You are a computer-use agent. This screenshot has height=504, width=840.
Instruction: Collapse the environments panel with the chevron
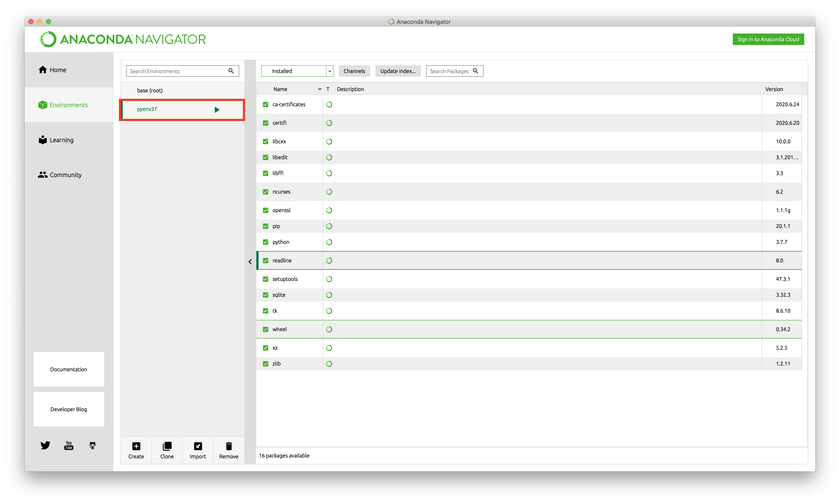coord(250,262)
